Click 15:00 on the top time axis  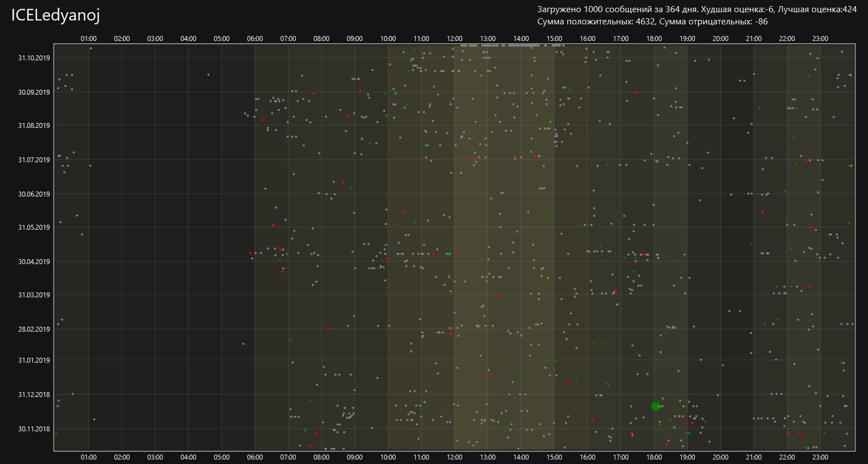(554, 39)
